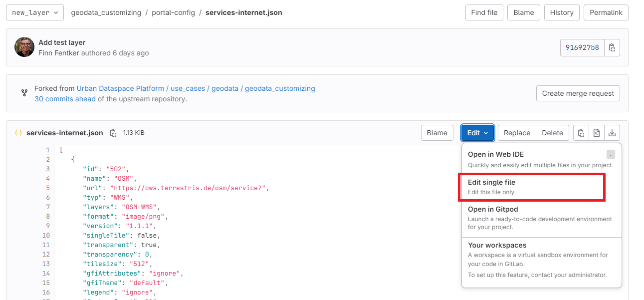Screen dimensions: 644x300
Task: Open the new_layer branch dropdown
Action: [x=35, y=12]
